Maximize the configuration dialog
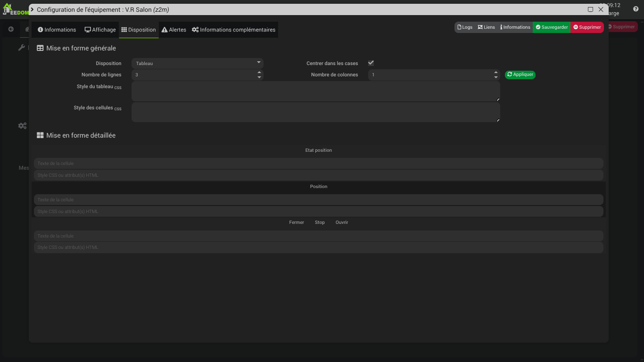Image resolution: width=644 pixels, height=362 pixels. tap(590, 9)
